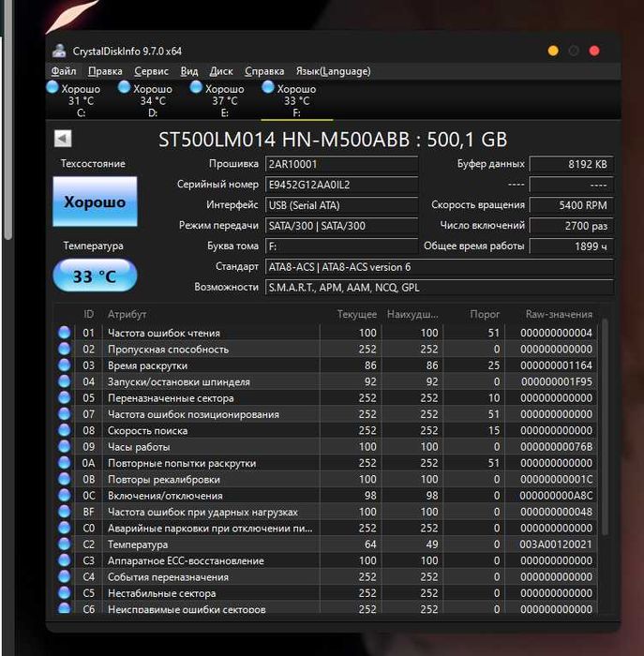644x656 pixels.
Task: Click the Порог column header
Action: pos(485,314)
